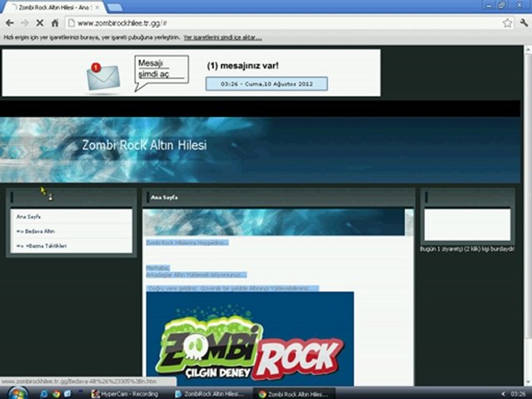
Task: Open the Windows Start button
Action: tap(17, 393)
